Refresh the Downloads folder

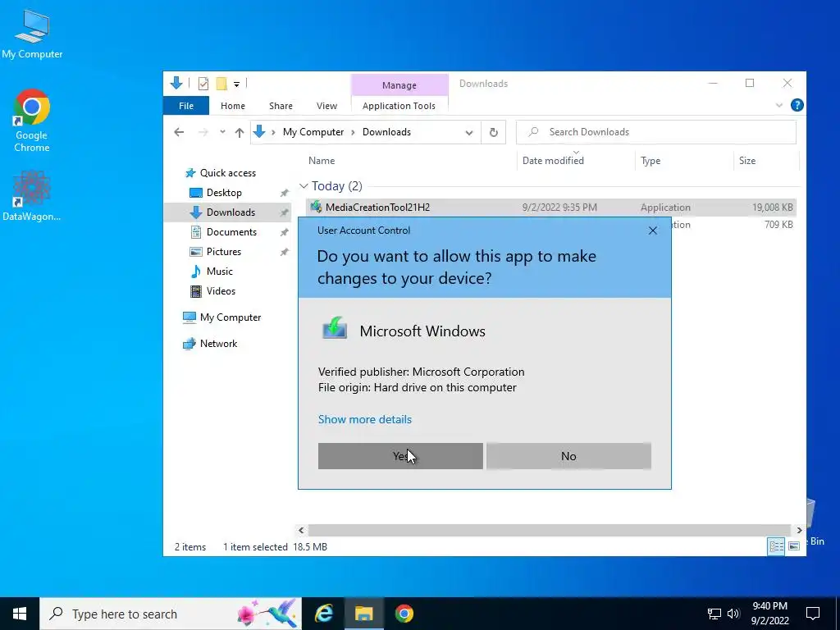click(x=493, y=132)
